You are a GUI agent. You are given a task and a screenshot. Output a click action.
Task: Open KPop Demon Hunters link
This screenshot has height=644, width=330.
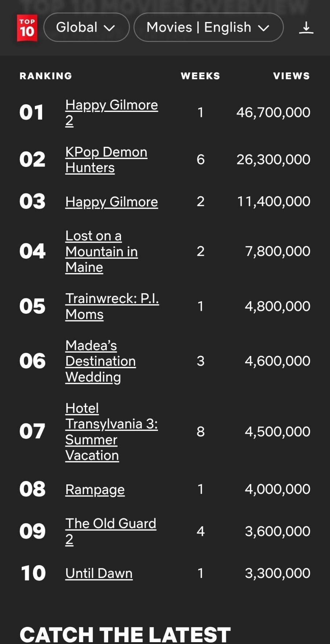tap(106, 152)
